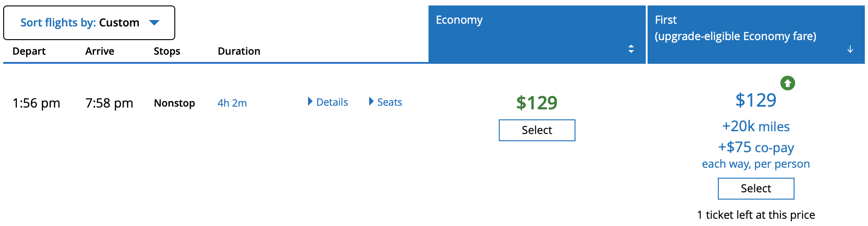Image resolution: width=868 pixels, height=226 pixels.
Task: Click the Nonstop label on the flight
Action: point(174,103)
